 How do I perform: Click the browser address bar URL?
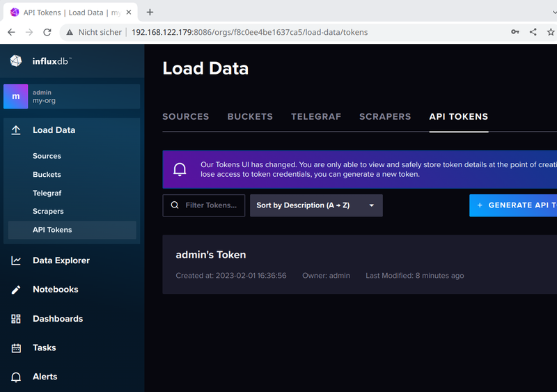click(249, 32)
